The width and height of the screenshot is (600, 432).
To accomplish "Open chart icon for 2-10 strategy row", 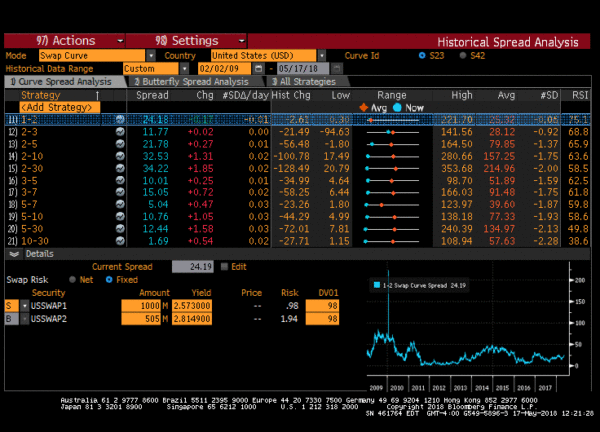I will pos(120,156).
